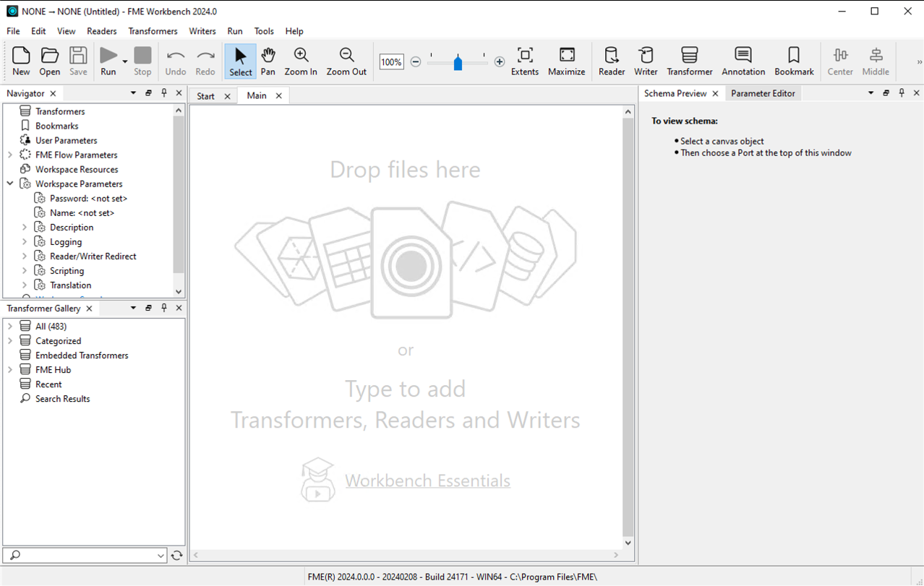Pin the Navigator panel
Screen dimensions: 924x586
(x=163, y=92)
